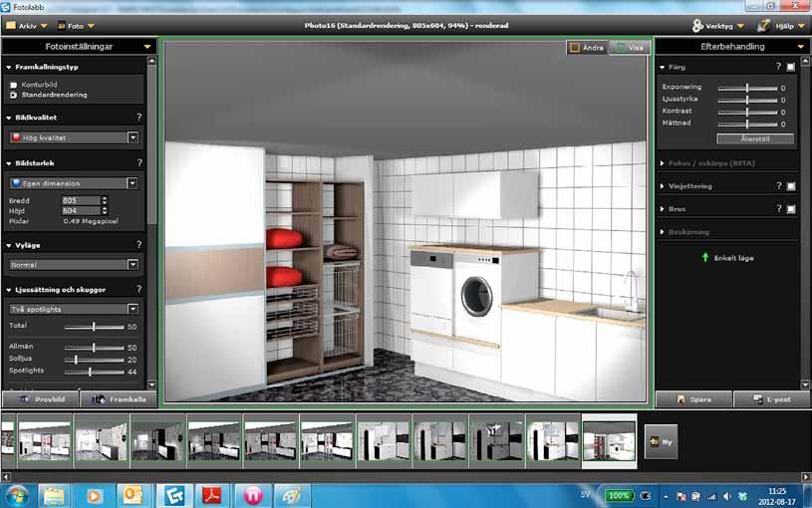Expand the Vinjettering section
The image size is (812, 508).
tap(663, 186)
